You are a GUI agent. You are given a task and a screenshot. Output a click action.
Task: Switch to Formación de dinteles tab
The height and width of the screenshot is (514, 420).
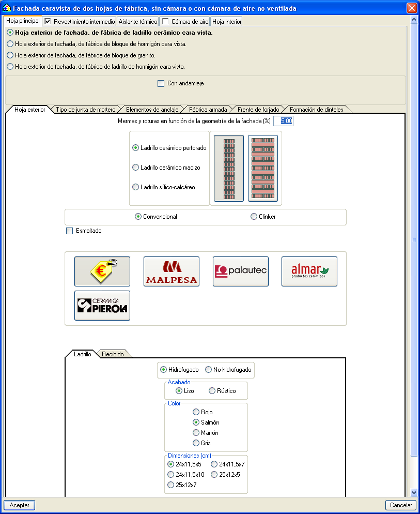(317, 110)
